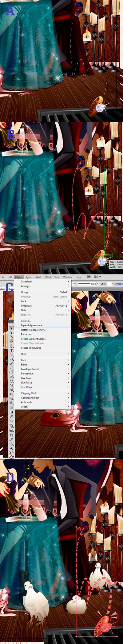Select the Eraser tool

tap(11, 376)
